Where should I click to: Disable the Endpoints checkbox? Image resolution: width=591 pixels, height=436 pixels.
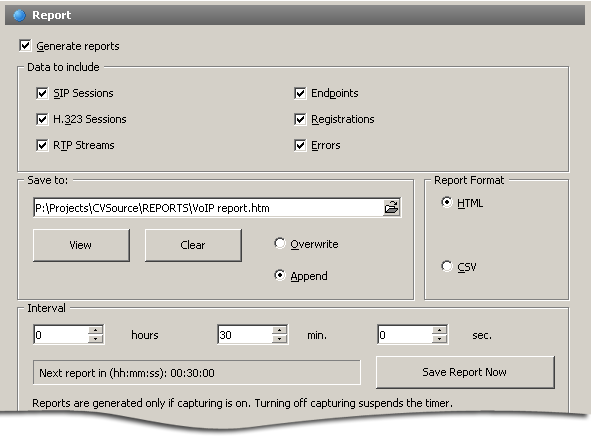[x=300, y=93]
